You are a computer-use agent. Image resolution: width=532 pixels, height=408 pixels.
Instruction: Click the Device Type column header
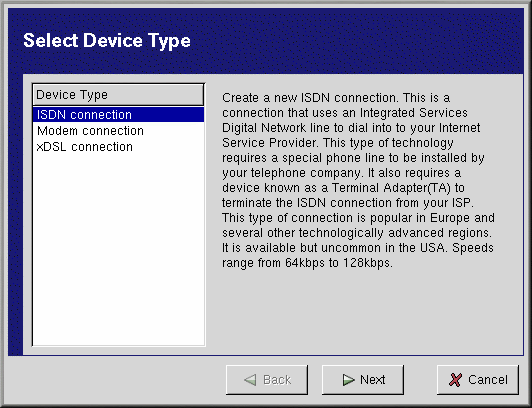click(x=118, y=95)
